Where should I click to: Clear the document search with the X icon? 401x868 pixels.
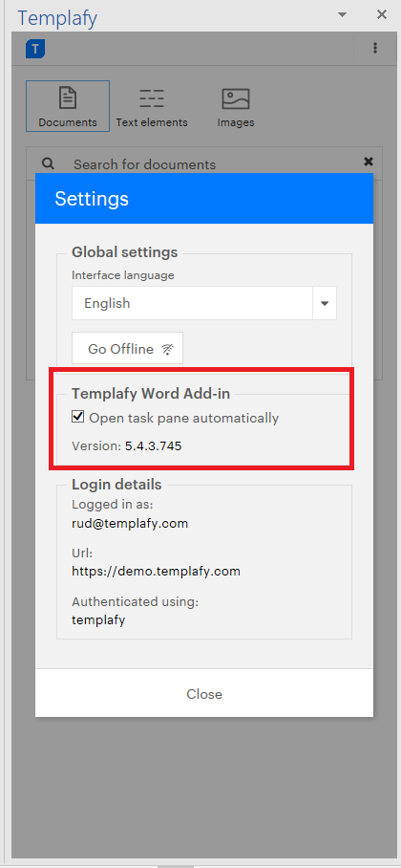pyautogui.click(x=369, y=162)
